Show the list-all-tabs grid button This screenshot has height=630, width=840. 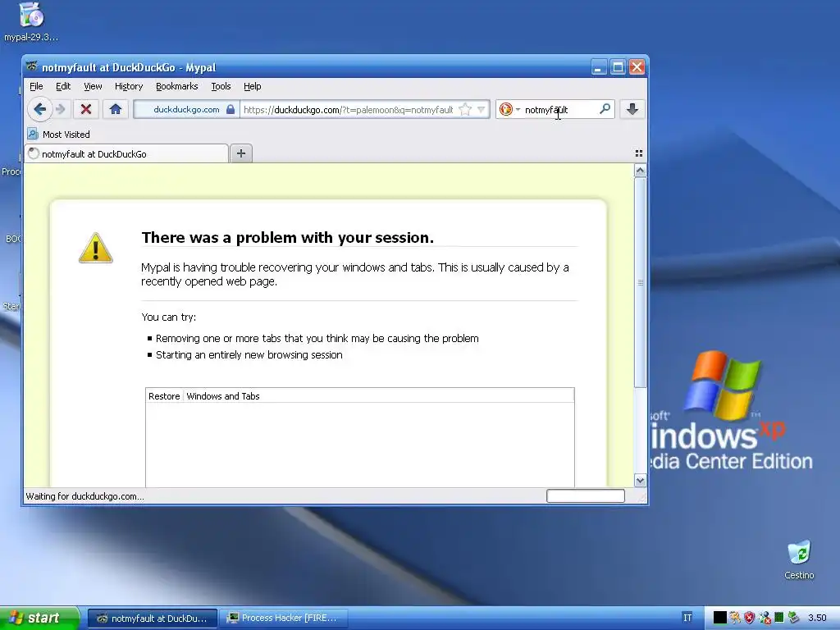(638, 153)
